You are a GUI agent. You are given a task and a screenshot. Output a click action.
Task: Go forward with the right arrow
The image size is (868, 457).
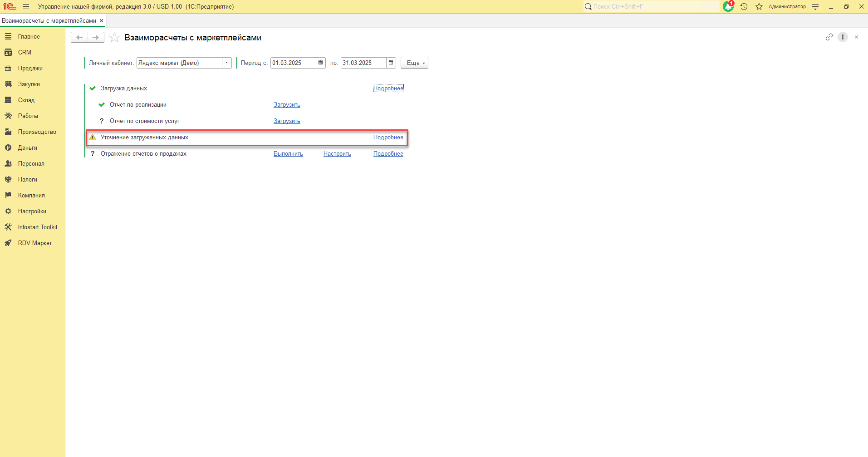[96, 37]
